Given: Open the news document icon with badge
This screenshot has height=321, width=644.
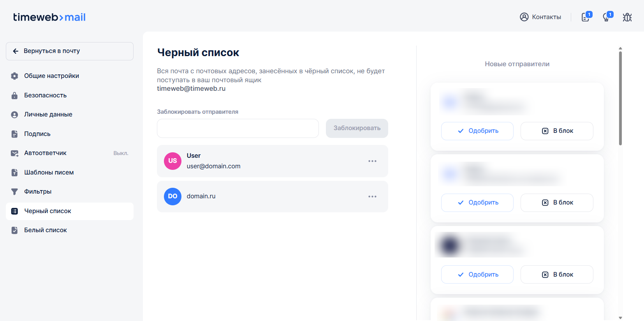Looking at the screenshot, I should [x=585, y=17].
